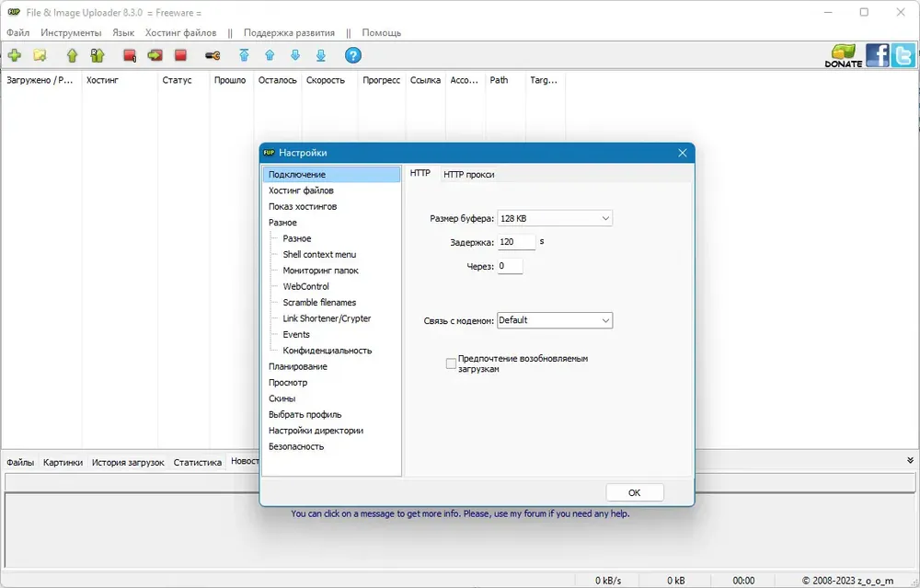Screen dimensions: 920x588
Task: Select parent Разное category in tree
Action: 282,223
